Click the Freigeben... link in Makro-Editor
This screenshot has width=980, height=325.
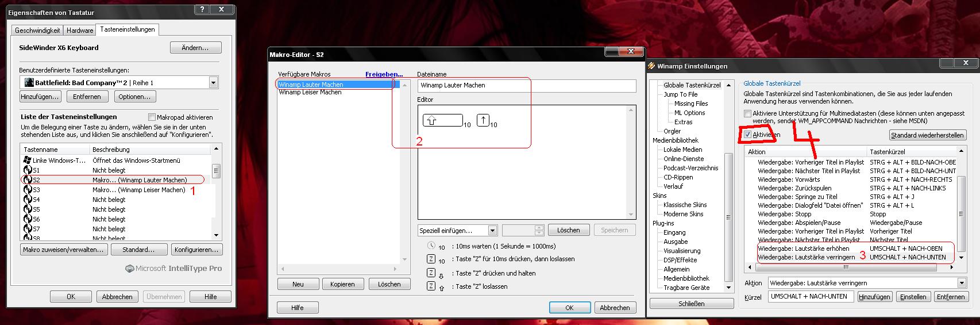click(384, 74)
